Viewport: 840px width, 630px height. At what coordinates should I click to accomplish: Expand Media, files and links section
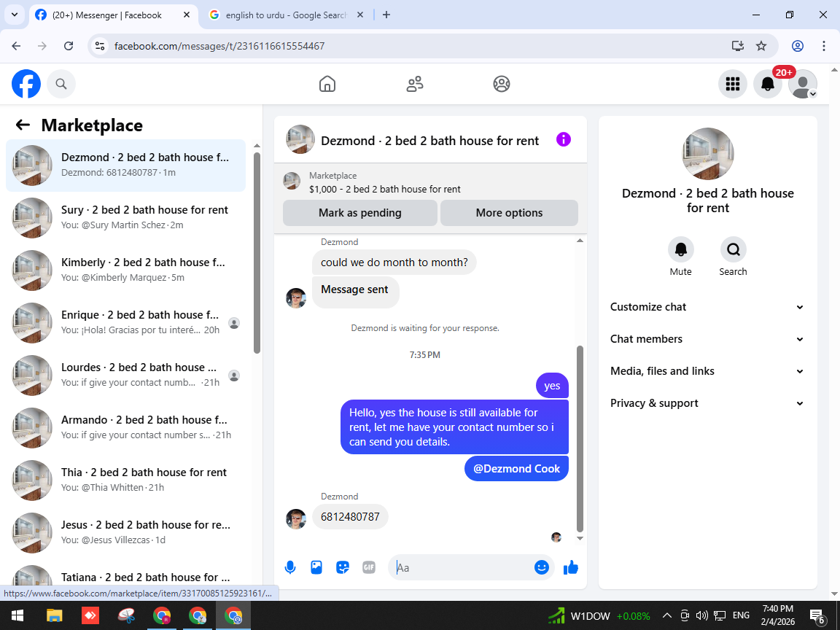tap(708, 371)
